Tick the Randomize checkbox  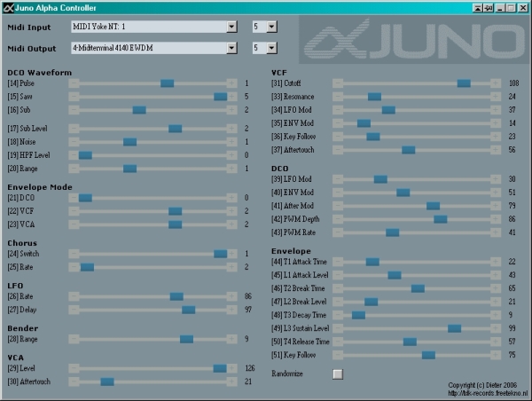[x=338, y=373]
